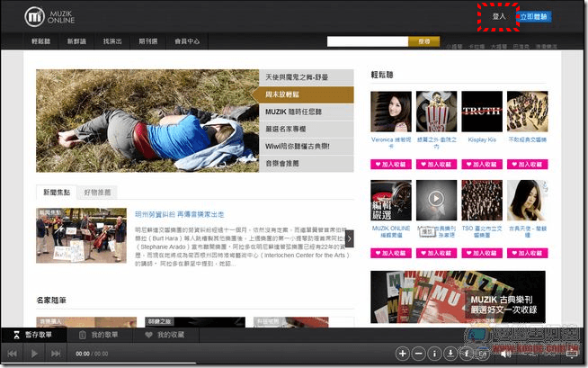The height and width of the screenshot is (368, 588).
Task: Click the play overlay on the album thumbnail
Action: coord(436,199)
